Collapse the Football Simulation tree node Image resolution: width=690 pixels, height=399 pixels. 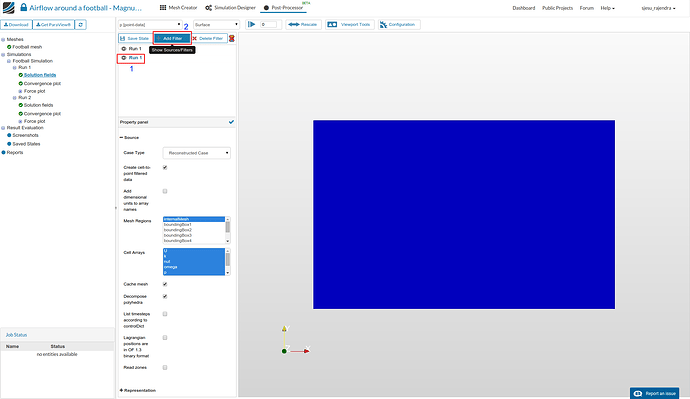(x=9, y=61)
